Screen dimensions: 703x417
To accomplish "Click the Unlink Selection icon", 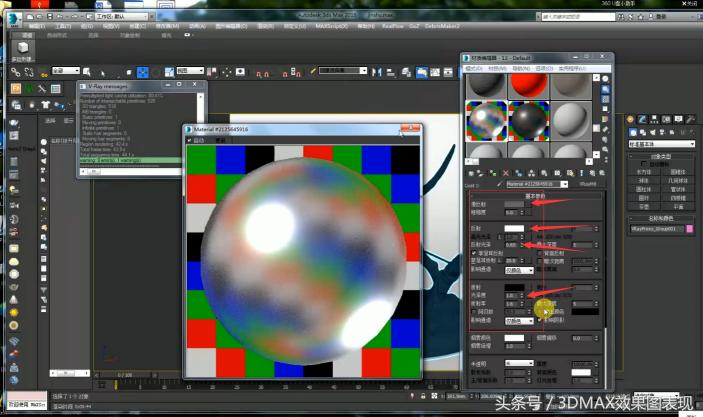I will click(x=30, y=72).
